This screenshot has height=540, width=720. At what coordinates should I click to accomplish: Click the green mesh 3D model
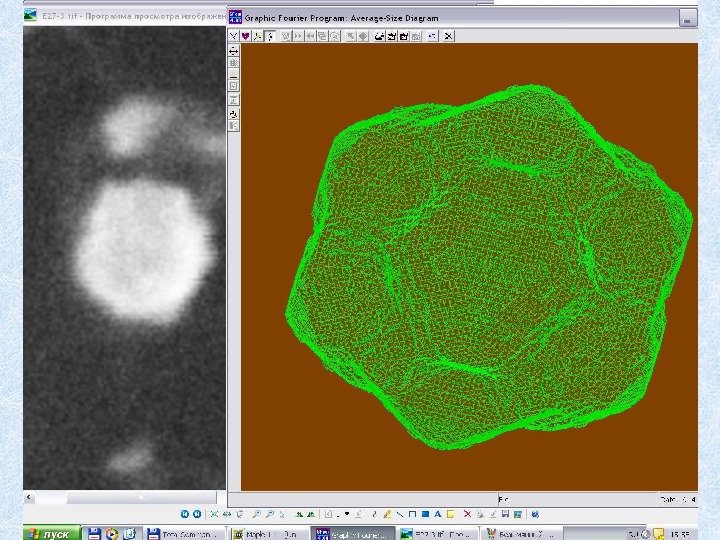tap(489, 266)
